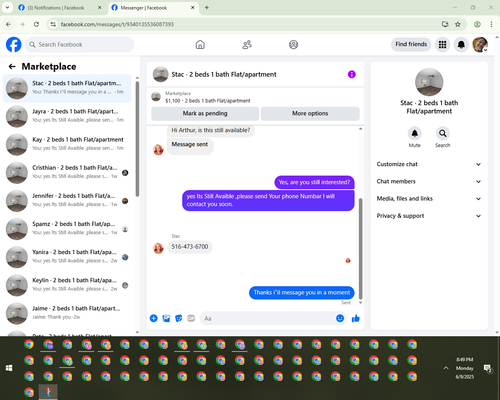
Task: Open the Notifications bell in the header
Action: click(x=461, y=45)
